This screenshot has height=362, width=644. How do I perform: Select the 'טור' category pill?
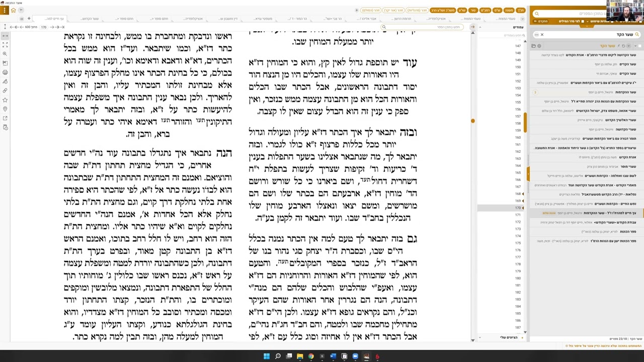[x=473, y=10]
